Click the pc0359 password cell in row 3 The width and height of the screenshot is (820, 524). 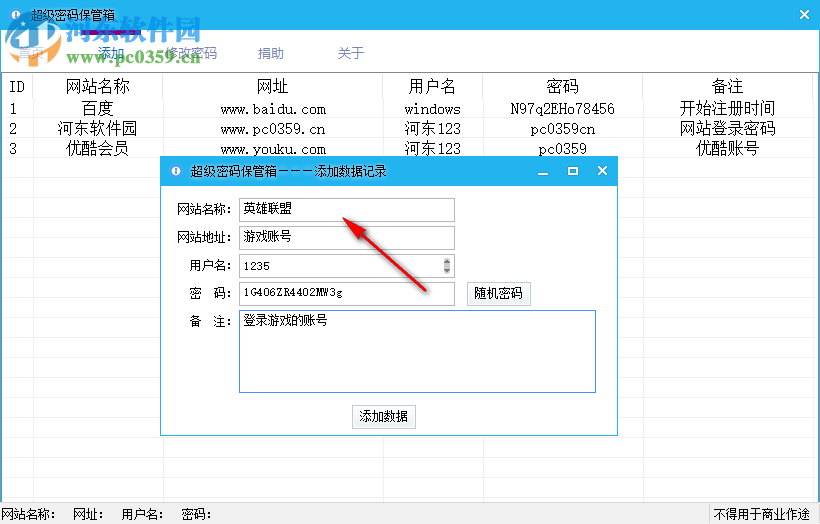pos(562,149)
